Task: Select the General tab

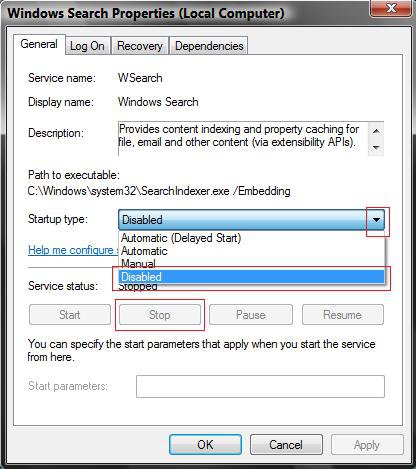Action: point(39,44)
